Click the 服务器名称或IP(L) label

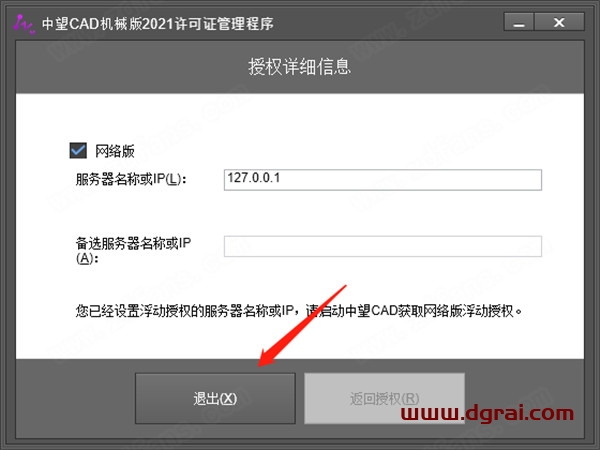tap(131, 179)
